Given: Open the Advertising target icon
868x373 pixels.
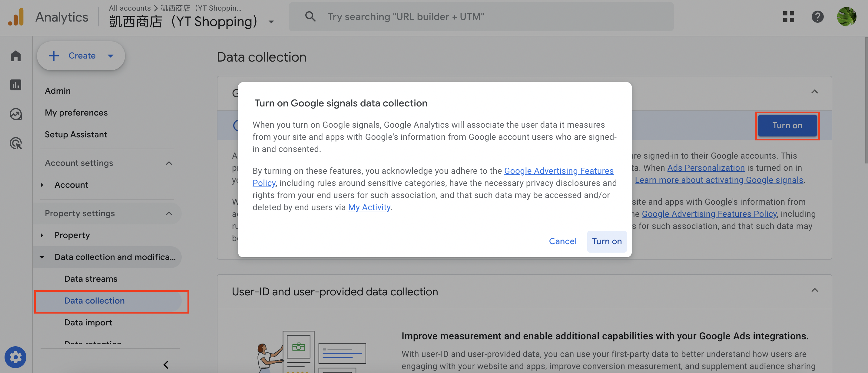Looking at the screenshot, I should tap(15, 143).
